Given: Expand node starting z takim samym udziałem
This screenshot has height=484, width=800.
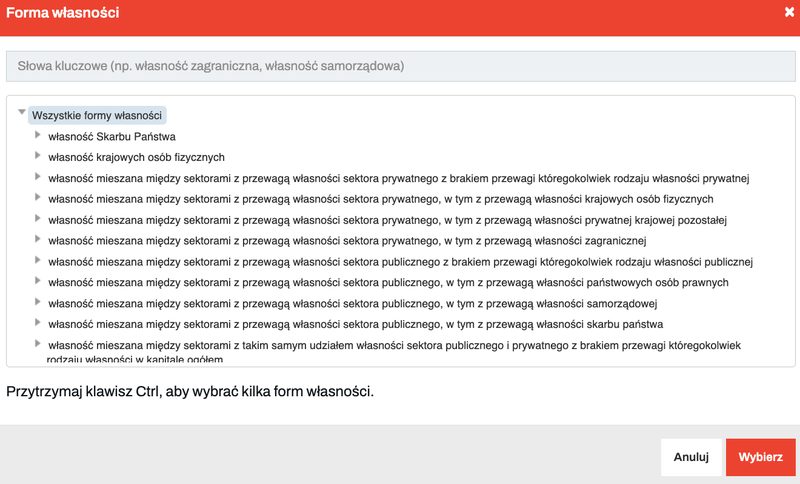Looking at the screenshot, I should click(x=37, y=344).
